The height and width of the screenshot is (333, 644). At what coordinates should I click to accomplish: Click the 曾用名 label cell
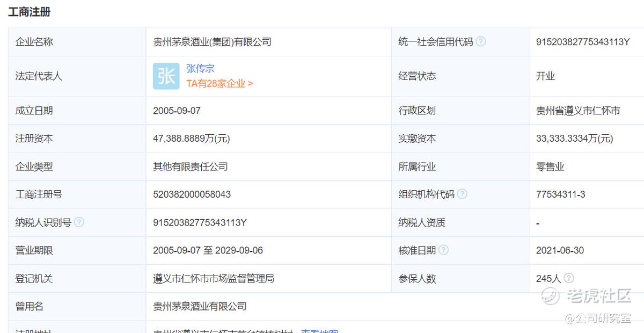77,306
